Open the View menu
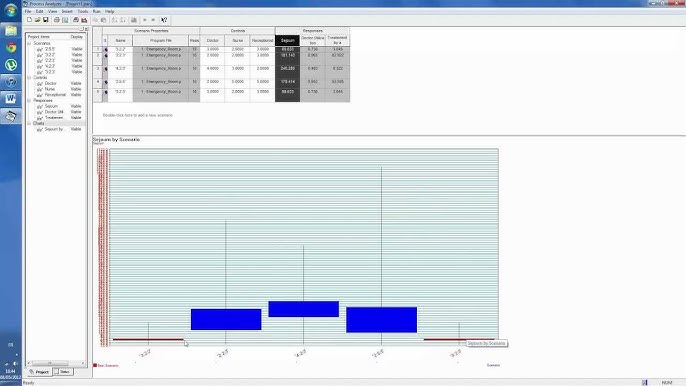This screenshot has width=686, height=386. (52, 11)
